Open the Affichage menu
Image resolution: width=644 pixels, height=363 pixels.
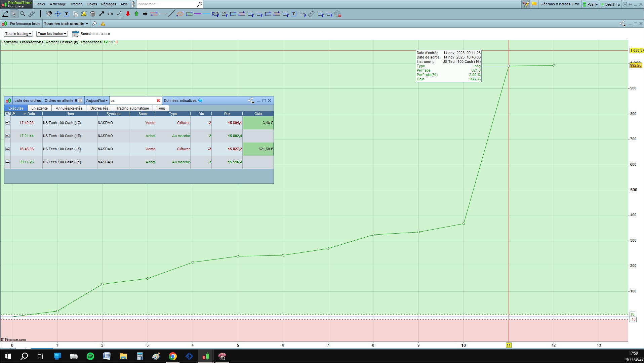click(58, 4)
